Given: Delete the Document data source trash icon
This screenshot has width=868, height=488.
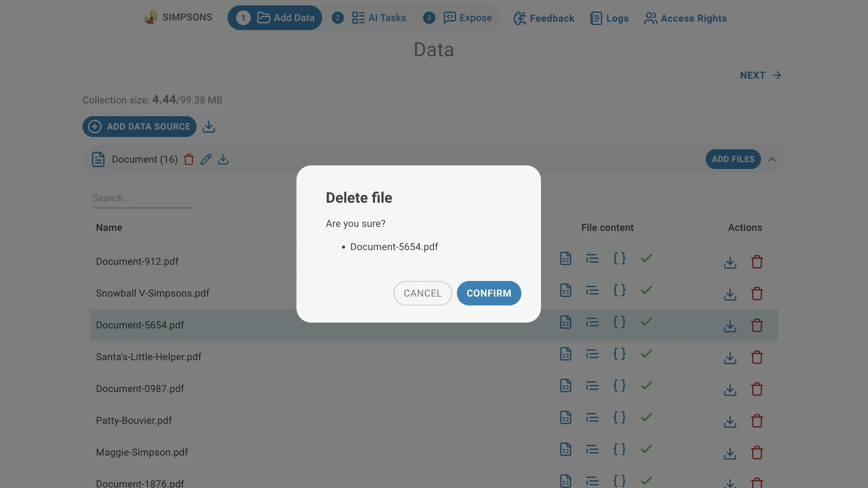Looking at the screenshot, I should click(189, 159).
